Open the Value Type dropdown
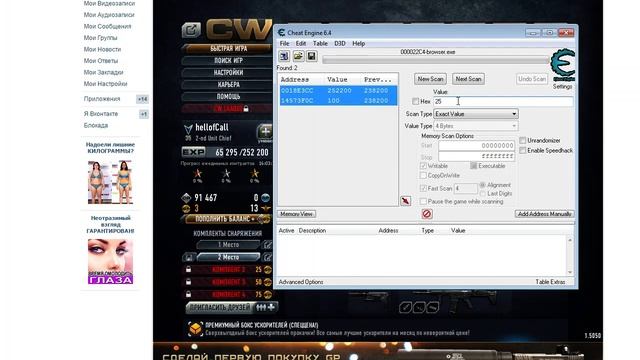 pos(476,126)
